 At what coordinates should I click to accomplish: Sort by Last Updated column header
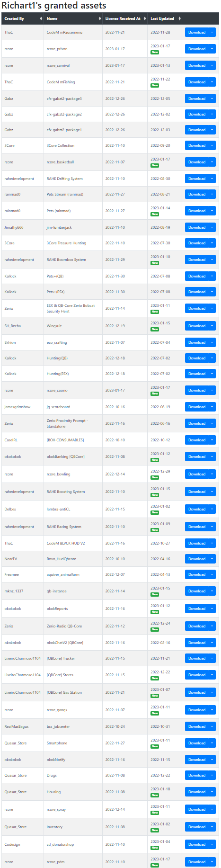tap(165, 18)
